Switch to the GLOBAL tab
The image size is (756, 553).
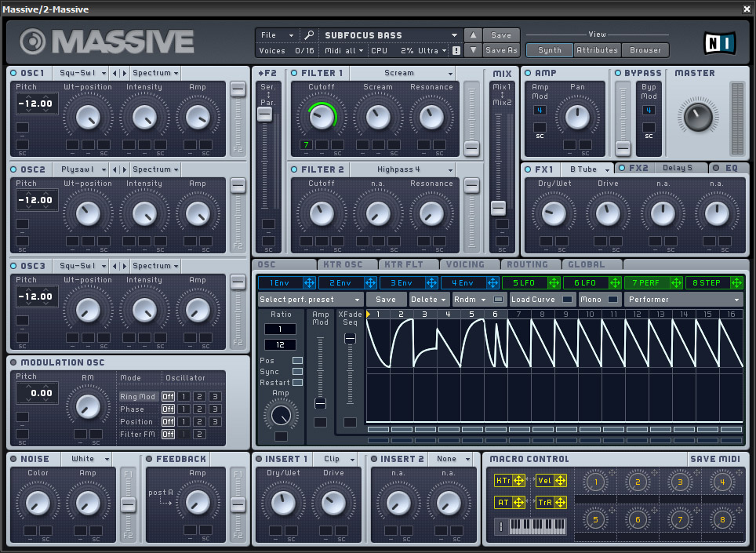click(x=587, y=264)
